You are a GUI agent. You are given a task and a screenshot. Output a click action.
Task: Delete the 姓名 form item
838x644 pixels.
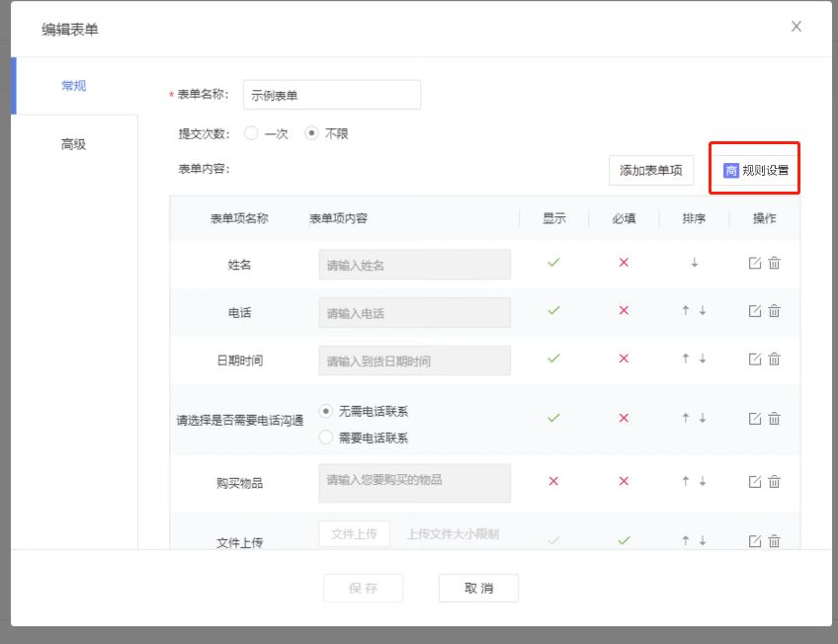point(775,263)
